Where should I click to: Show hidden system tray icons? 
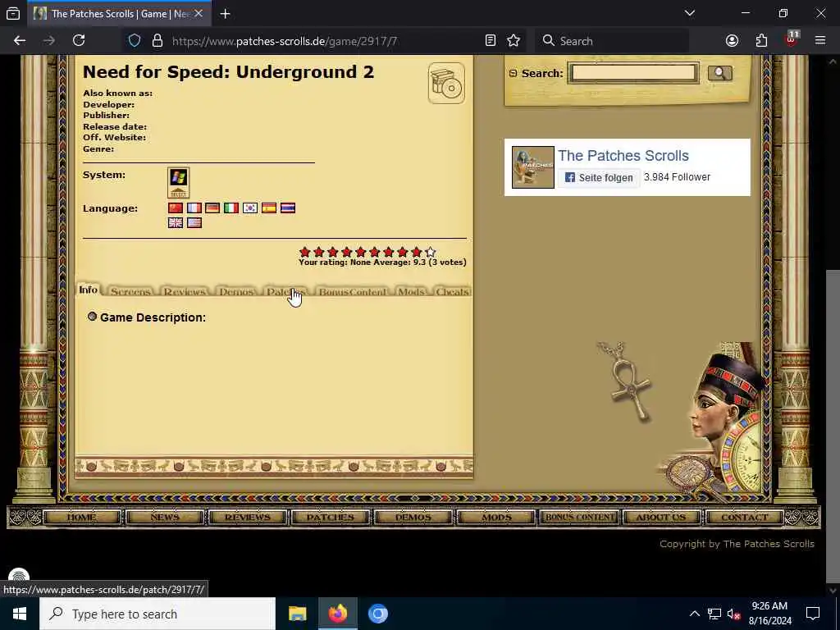coord(694,614)
